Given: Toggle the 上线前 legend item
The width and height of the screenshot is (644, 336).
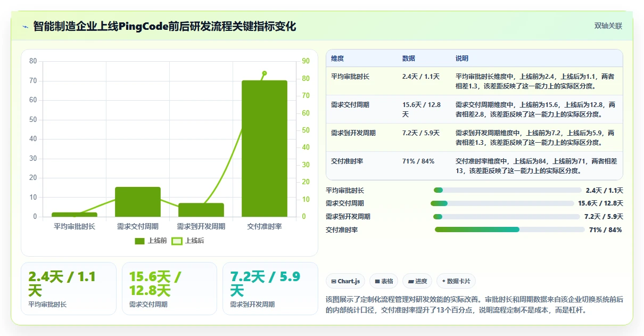Looking at the screenshot, I should (151, 241).
